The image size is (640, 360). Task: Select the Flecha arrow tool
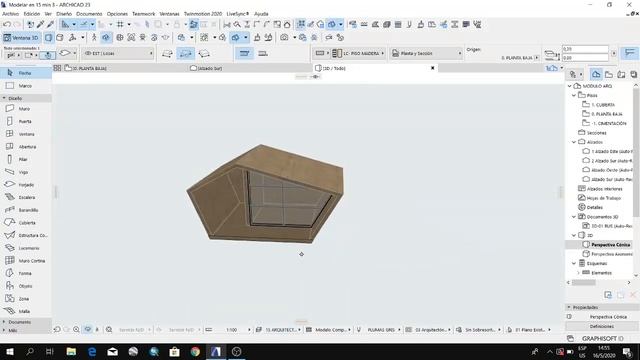point(25,73)
